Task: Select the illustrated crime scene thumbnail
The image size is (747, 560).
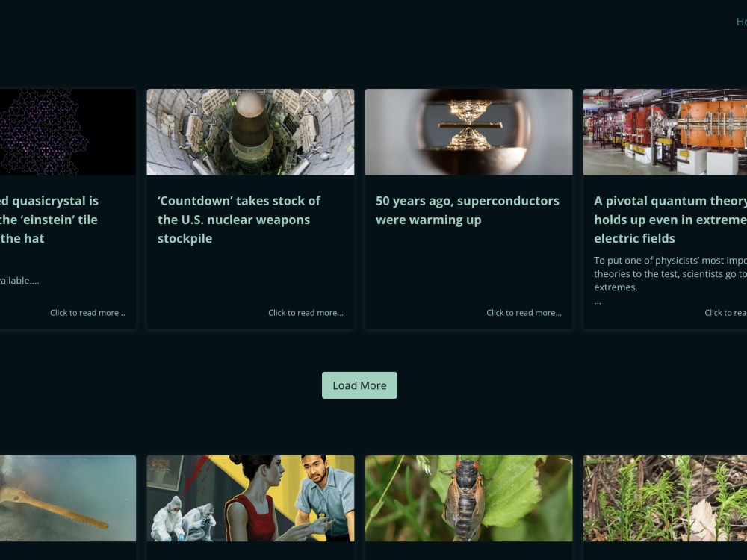Action: tap(250, 498)
